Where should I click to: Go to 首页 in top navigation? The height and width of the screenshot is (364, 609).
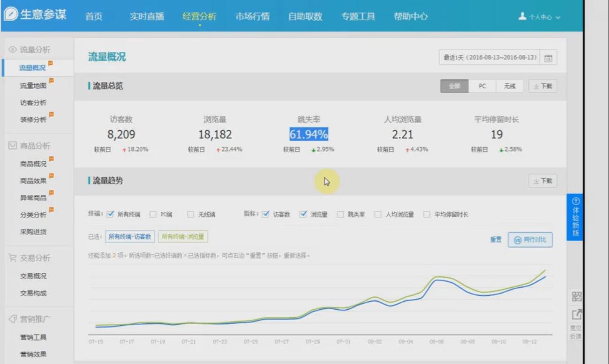point(94,16)
